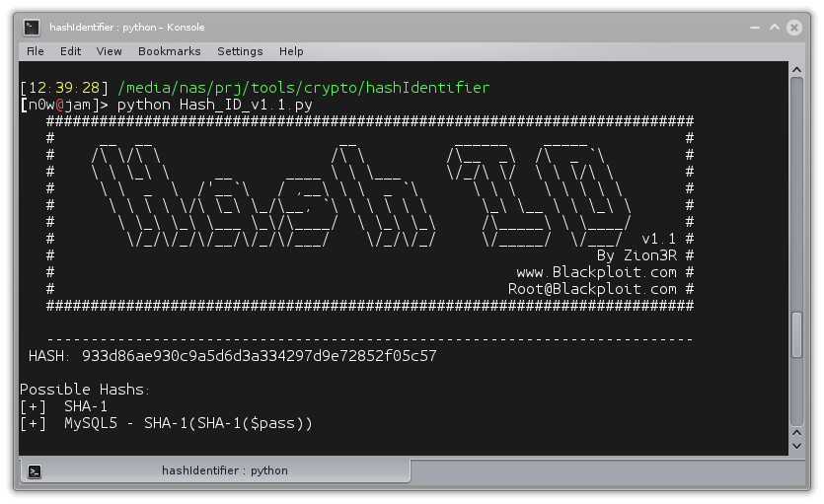This screenshot has height=504, width=824.
Task: Click the Root@Blackploit.com address
Action: tap(592, 289)
